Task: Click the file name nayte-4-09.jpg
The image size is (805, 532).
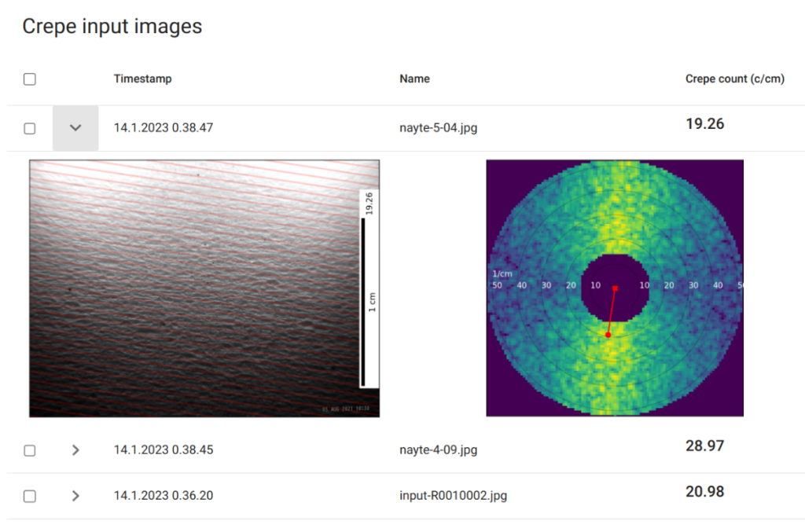Action: coord(439,450)
